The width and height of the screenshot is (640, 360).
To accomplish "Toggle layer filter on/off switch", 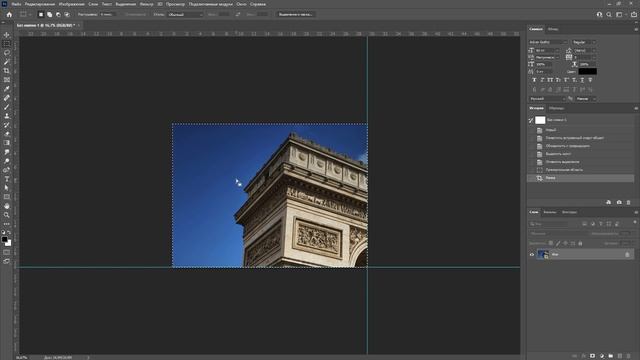I will [635, 222].
